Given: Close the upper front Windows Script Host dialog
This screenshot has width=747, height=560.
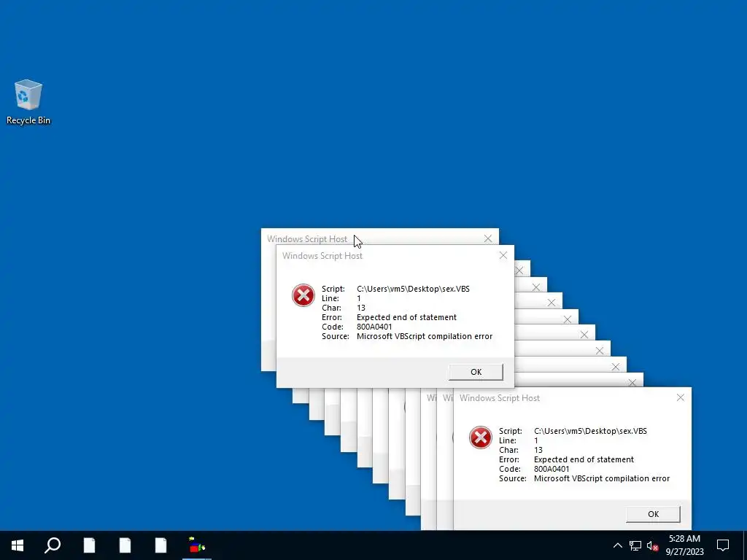Looking at the screenshot, I should 503,256.
